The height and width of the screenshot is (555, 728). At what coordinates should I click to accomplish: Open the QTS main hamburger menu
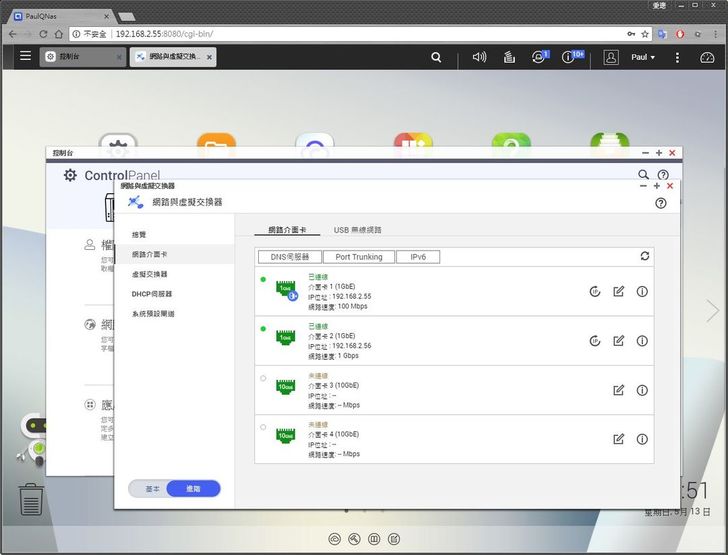pos(25,57)
